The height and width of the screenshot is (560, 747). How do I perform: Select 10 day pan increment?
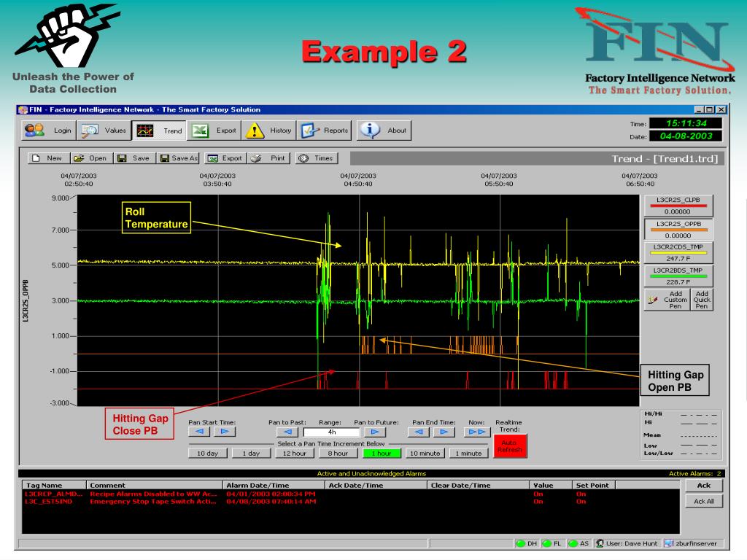click(x=208, y=454)
